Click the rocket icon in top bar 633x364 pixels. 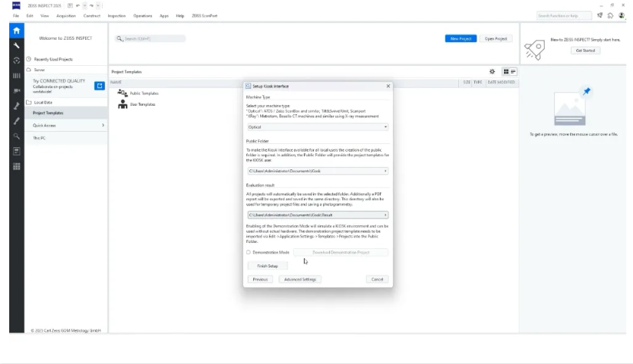[600, 16]
